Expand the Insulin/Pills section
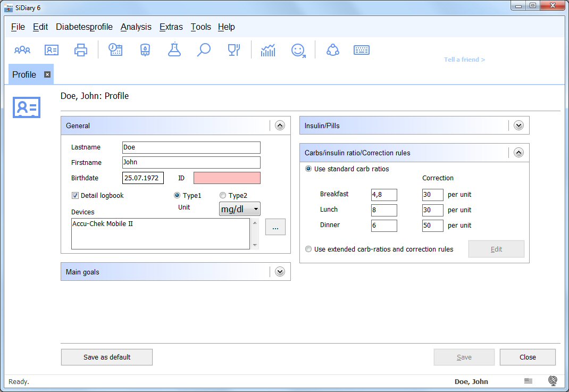569x392 pixels. (x=518, y=126)
